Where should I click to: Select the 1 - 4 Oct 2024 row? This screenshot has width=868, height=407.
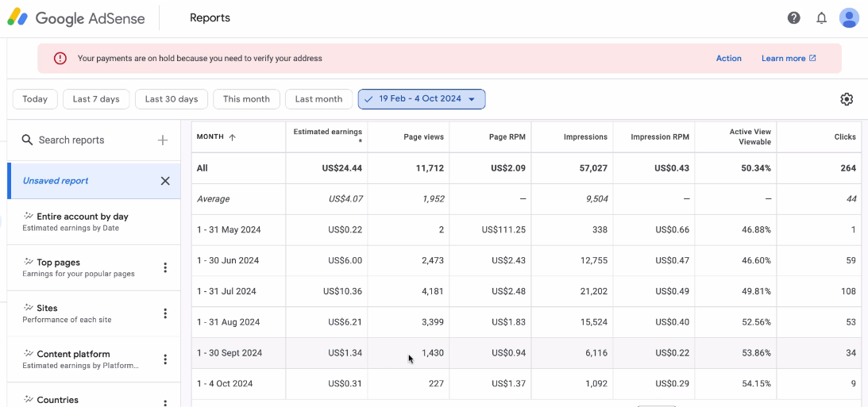[527, 384]
